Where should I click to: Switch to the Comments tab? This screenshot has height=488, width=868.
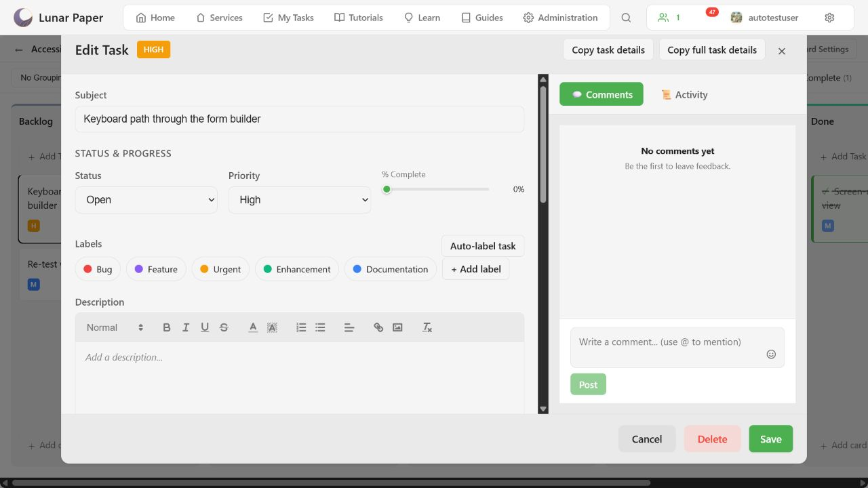pyautogui.click(x=601, y=94)
